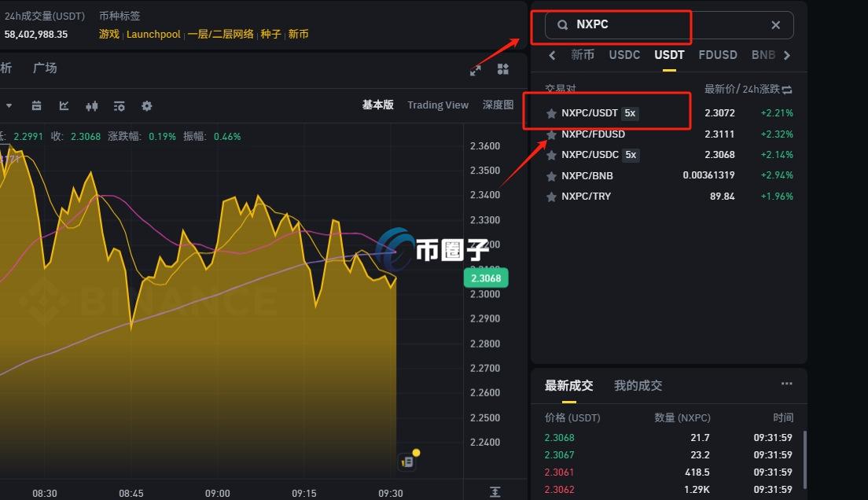This screenshot has width=868, height=500.
Task: Click the 24h涨跌 sort toggle arrows
Action: click(x=789, y=89)
